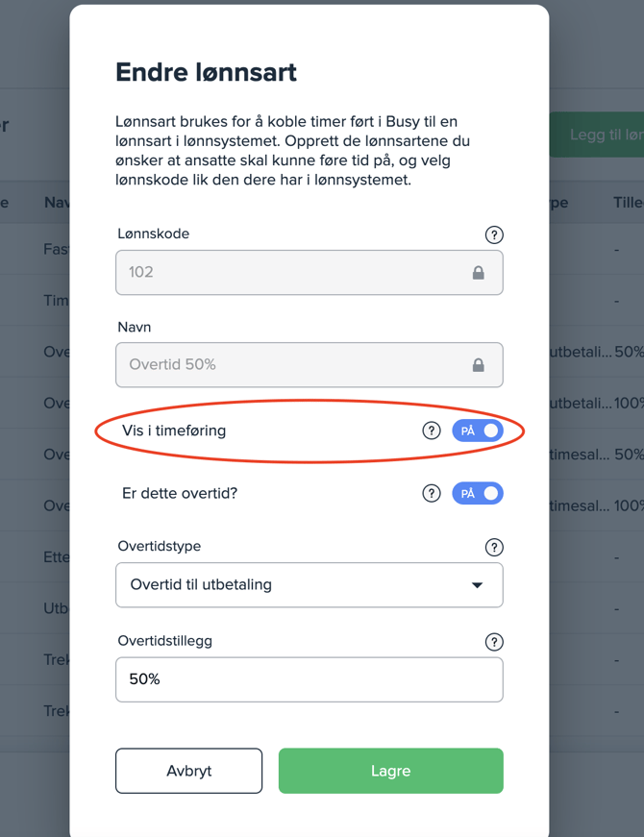Select the background row starting with Utb

[56, 609]
